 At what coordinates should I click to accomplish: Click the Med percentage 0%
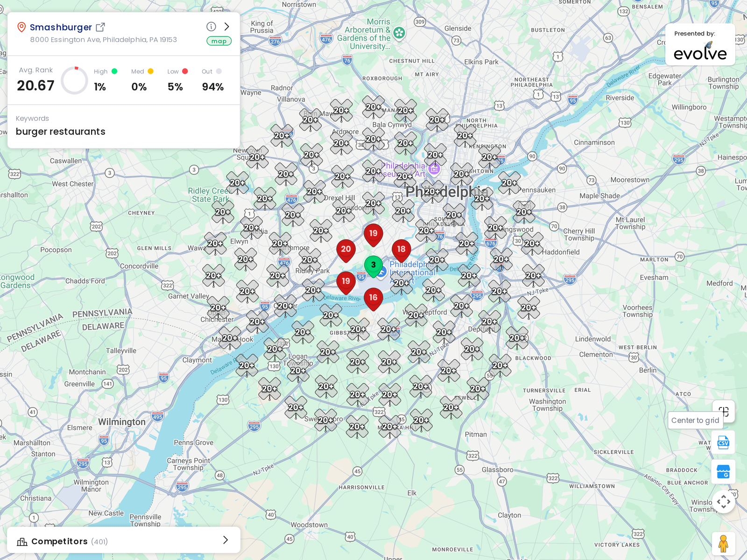(x=139, y=87)
